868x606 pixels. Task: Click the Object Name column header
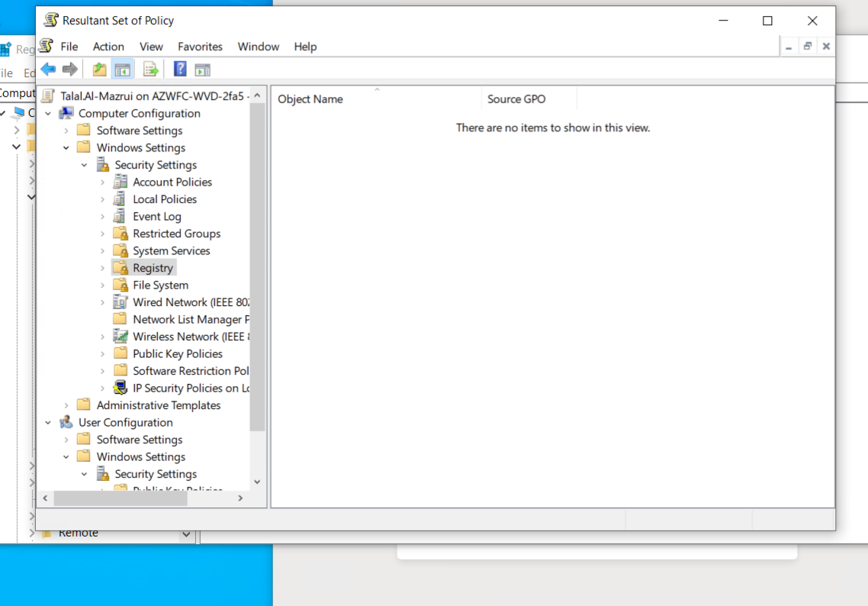pos(310,98)
